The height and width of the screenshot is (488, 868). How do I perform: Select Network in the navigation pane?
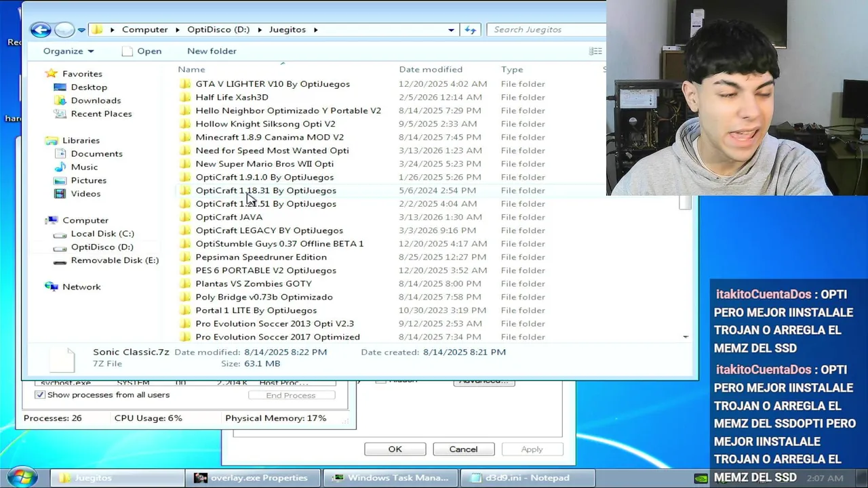click(81, 287)
